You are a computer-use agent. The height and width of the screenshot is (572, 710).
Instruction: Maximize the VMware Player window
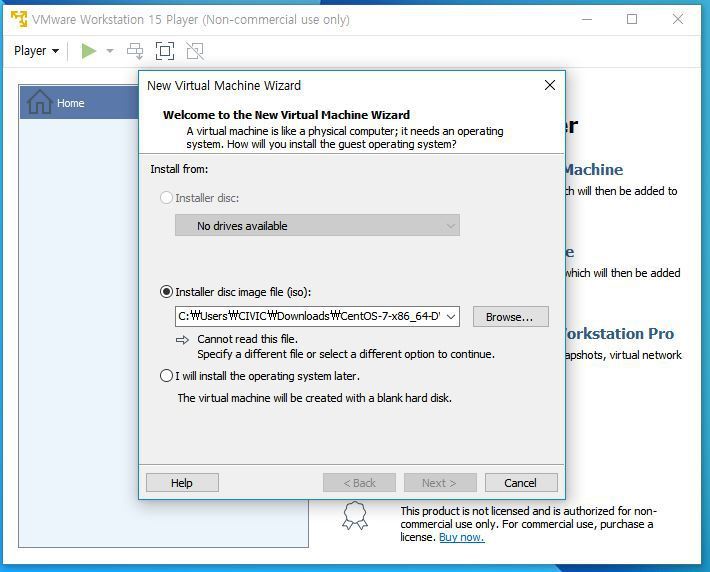[632, 19]
